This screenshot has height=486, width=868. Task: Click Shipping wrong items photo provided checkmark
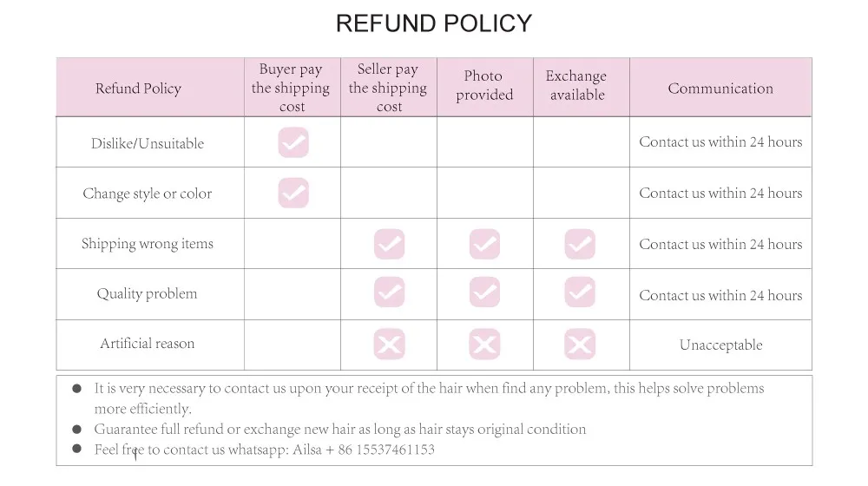coord(484,244)
